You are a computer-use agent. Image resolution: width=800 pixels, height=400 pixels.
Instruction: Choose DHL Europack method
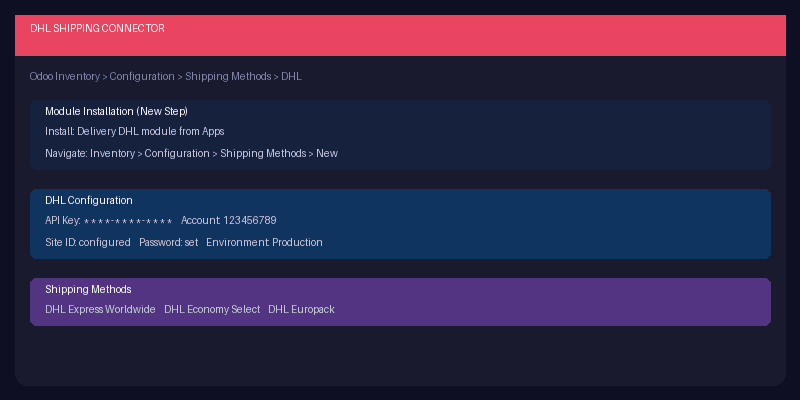click(x=302, y=310)
